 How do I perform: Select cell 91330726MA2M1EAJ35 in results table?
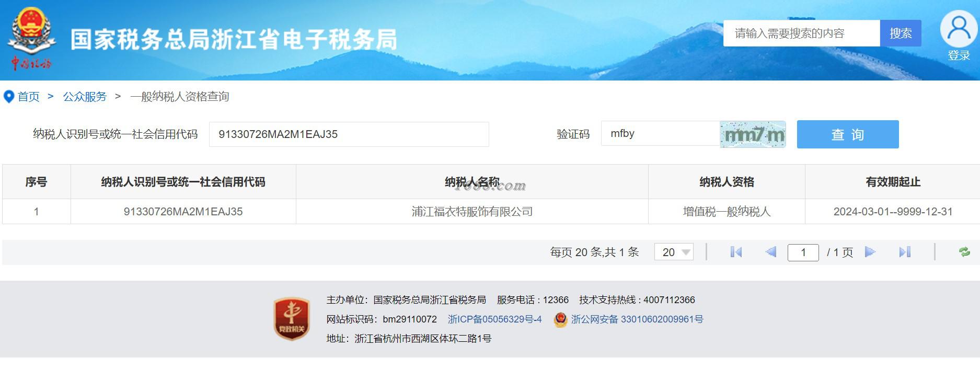coord(183,212)
